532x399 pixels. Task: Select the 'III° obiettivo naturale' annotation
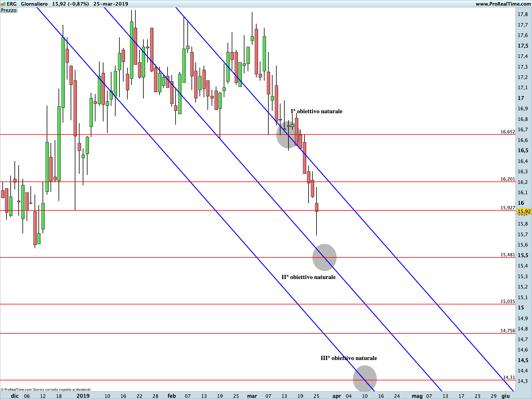[349, 358]
